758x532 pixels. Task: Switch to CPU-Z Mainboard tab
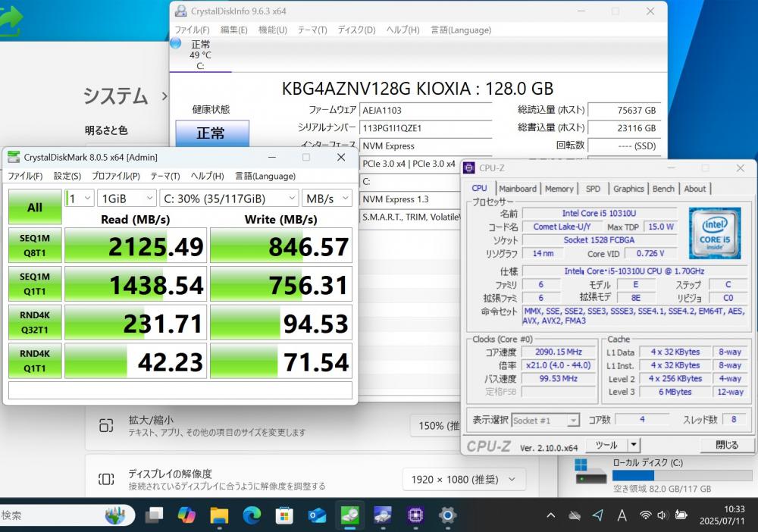[x=518, y=189]
